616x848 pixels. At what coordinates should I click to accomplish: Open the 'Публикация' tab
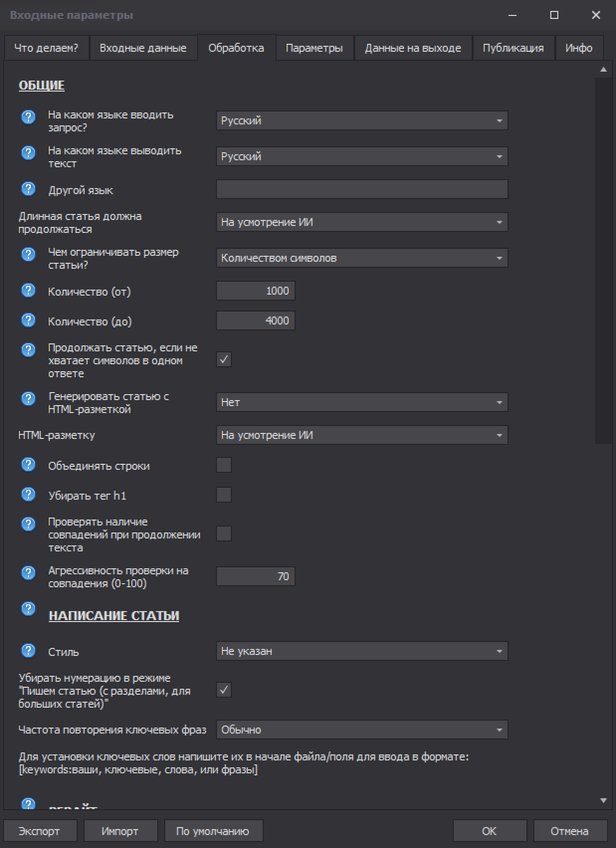pyautogui.click(x=513, y=48)
